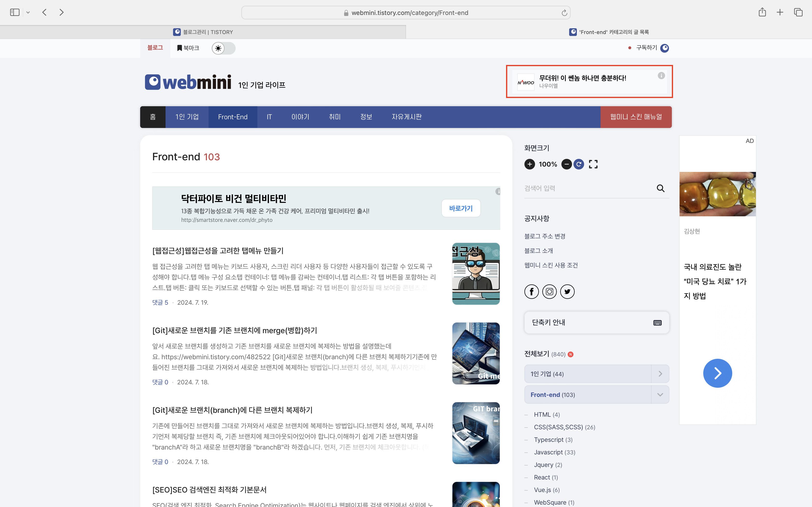Click the search magnifier icon

(660, 189)
